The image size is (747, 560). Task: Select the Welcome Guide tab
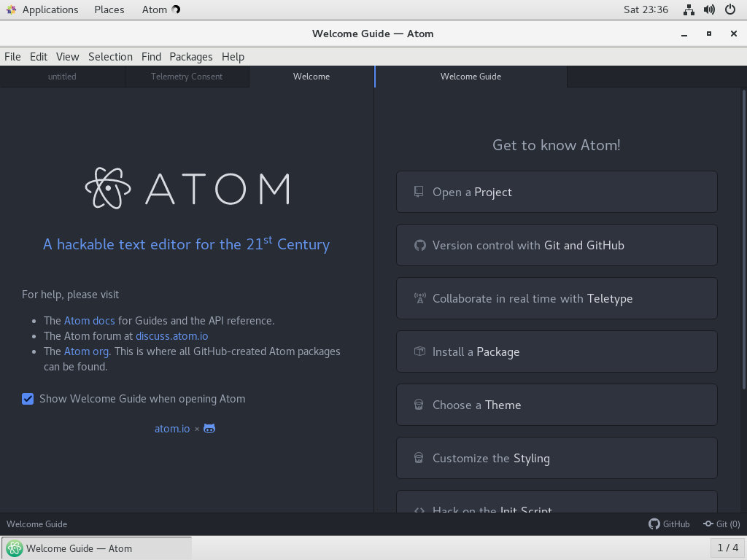[x=471, y=77]
